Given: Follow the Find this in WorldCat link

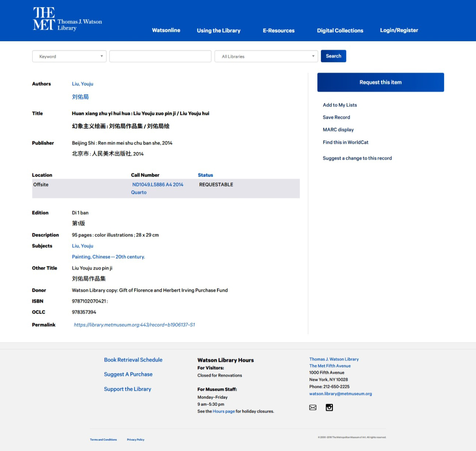Looking at the screenshot, I should (345, 142).
